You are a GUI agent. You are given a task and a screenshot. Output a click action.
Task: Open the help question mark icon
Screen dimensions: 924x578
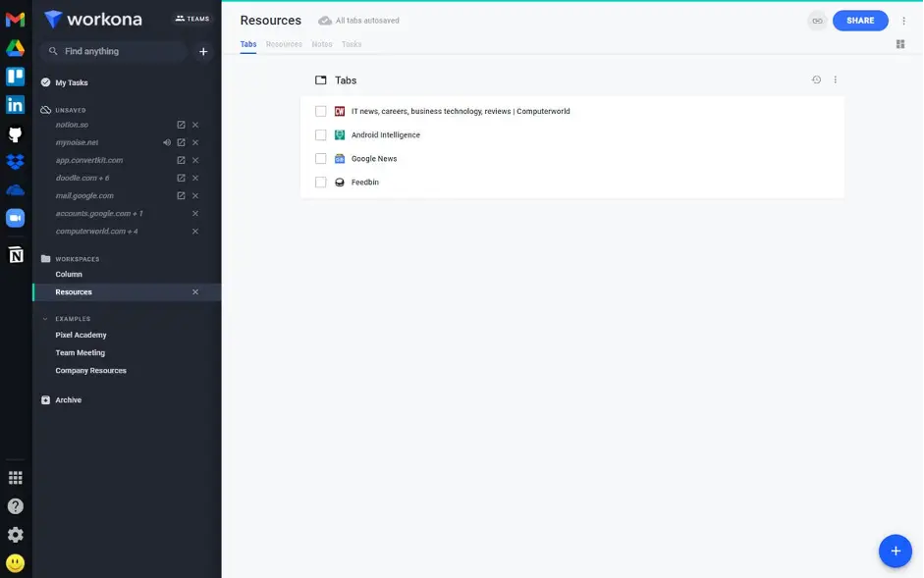point(16,506)
